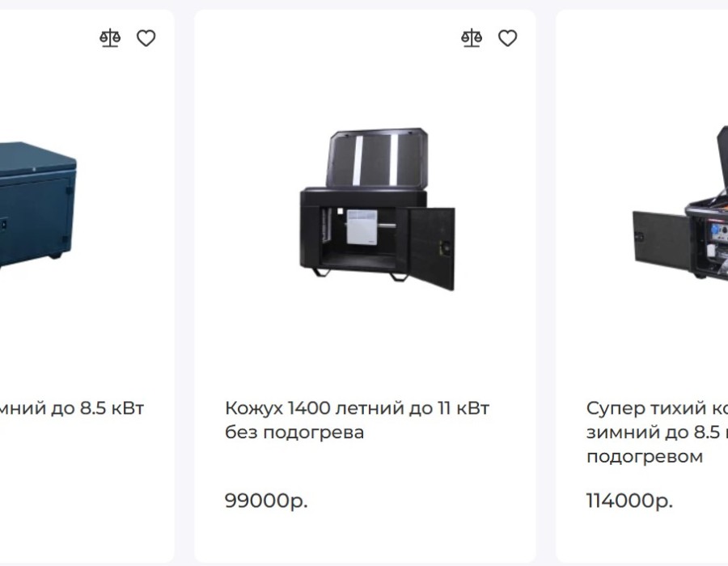The image size is (728, 566).
Task: Click the raised lid of the Кожух 1400 enclosure
Action: click(378, 158)
